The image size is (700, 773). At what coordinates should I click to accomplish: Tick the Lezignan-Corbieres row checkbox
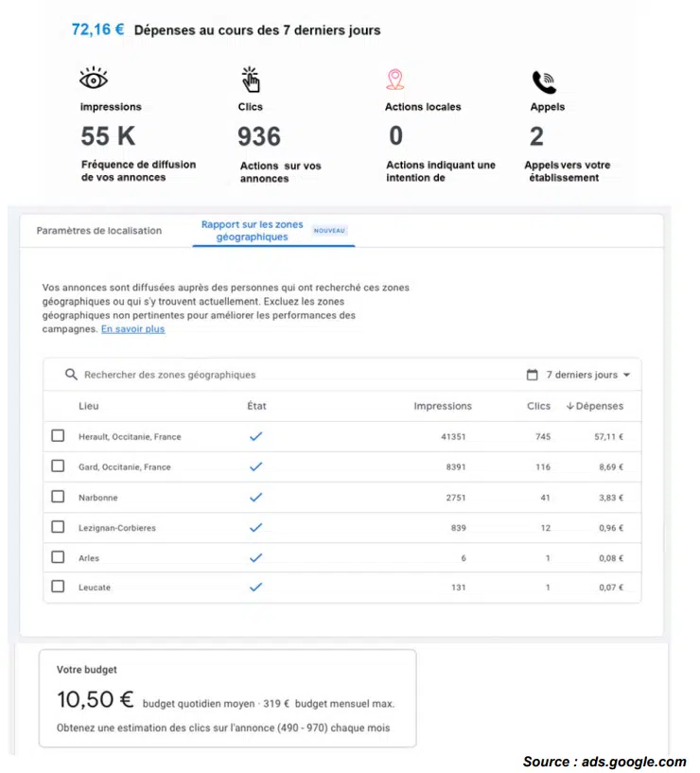pos(58,527)
